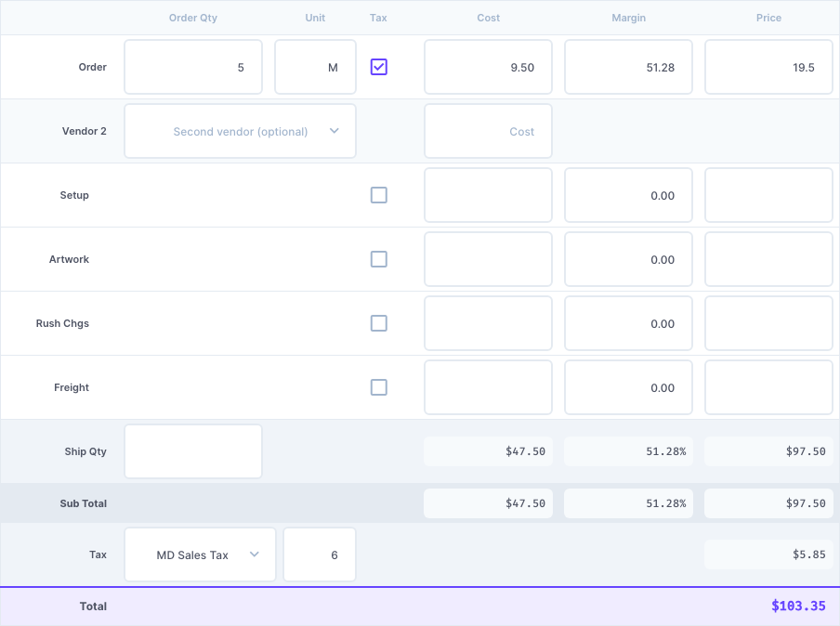
Task: Click the Tax column header
Action: click(x=378, y=18)
